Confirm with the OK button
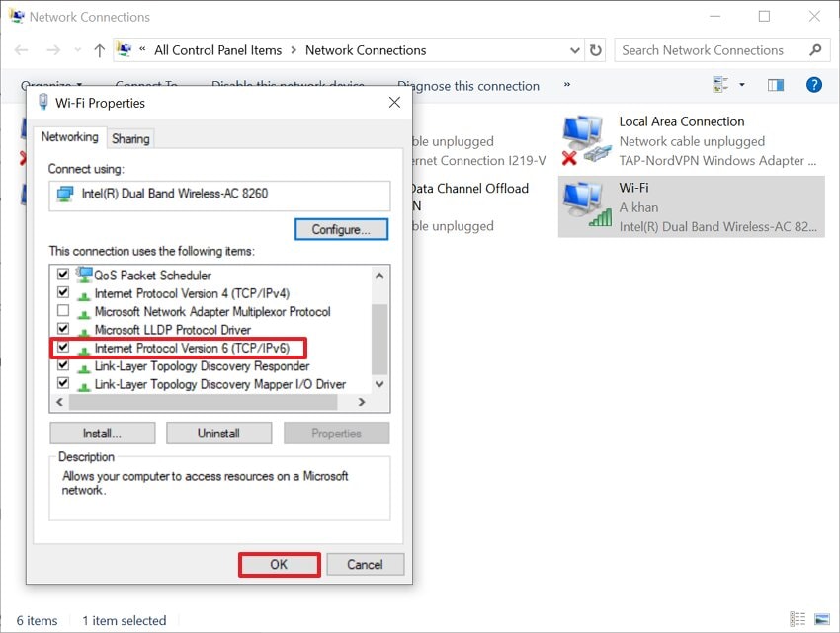This screenshot has height=633, width=840. coord(279,565)
